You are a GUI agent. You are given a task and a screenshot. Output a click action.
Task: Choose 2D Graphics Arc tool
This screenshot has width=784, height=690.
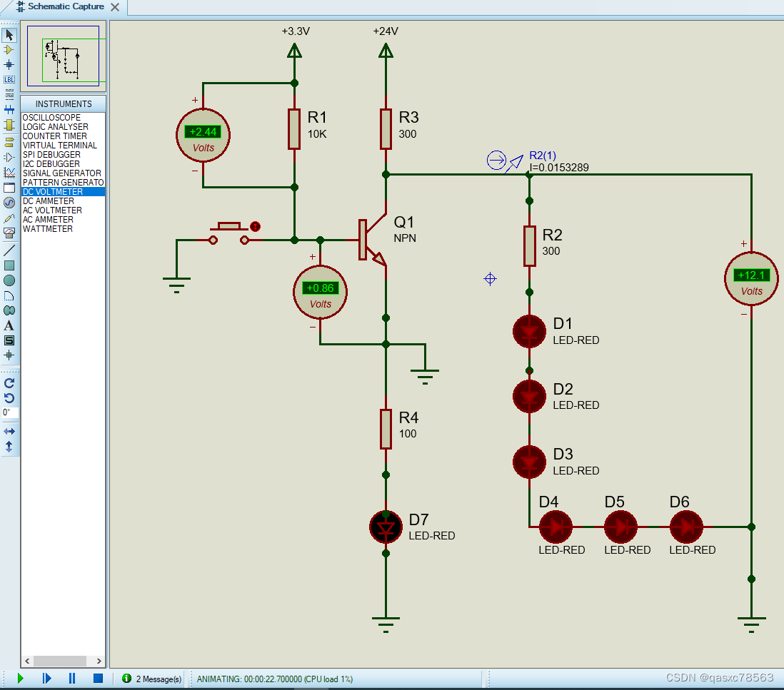(9, 295)
